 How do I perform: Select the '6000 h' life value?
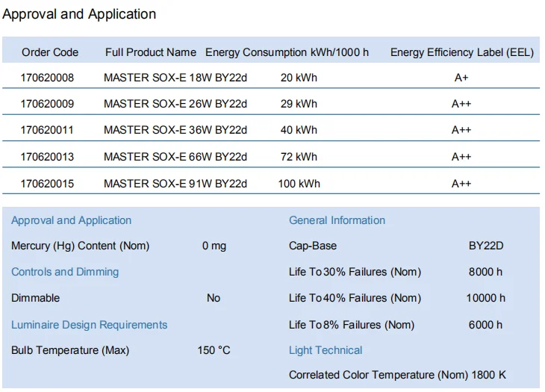pos(485,325)
